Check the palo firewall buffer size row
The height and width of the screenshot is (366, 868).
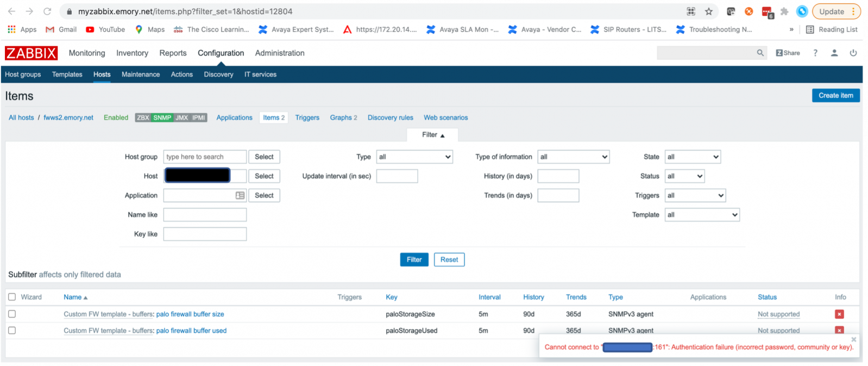(x=12, y=314)
